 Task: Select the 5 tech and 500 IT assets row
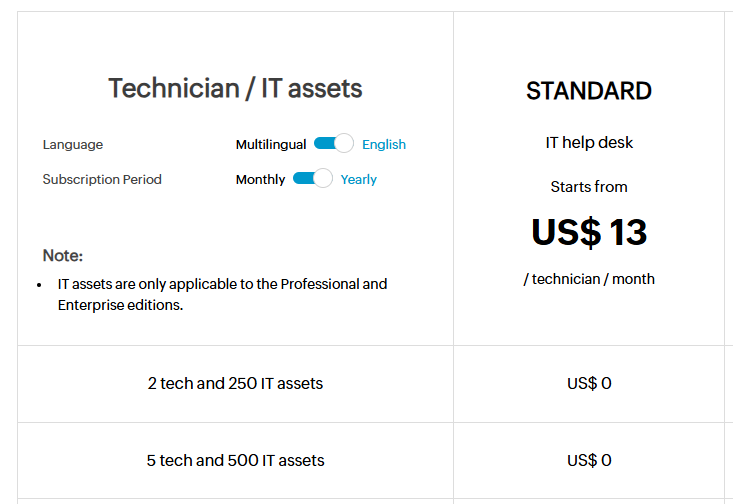pyautogui.click(x=235, y=460)
